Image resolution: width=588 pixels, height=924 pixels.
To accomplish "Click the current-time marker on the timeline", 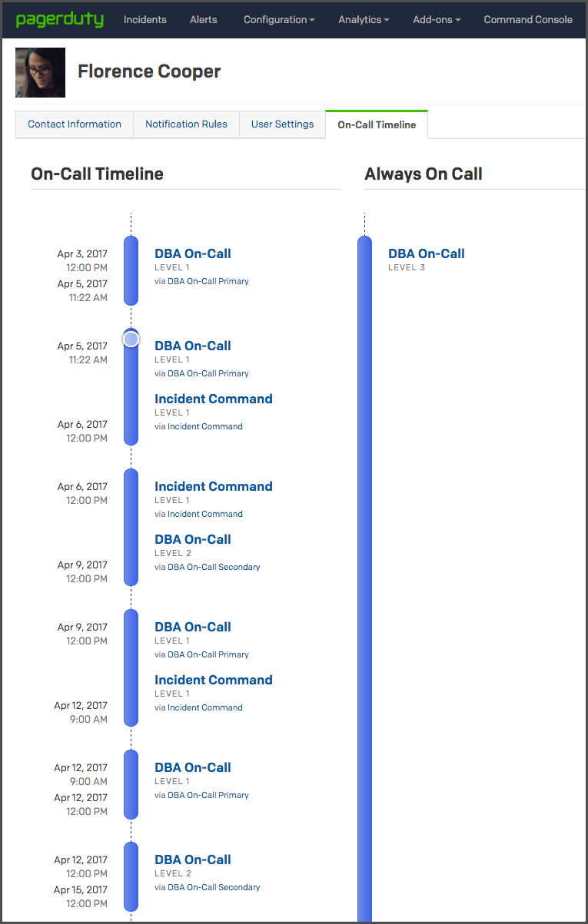I will pyautogui.click(x=131, y=338).
